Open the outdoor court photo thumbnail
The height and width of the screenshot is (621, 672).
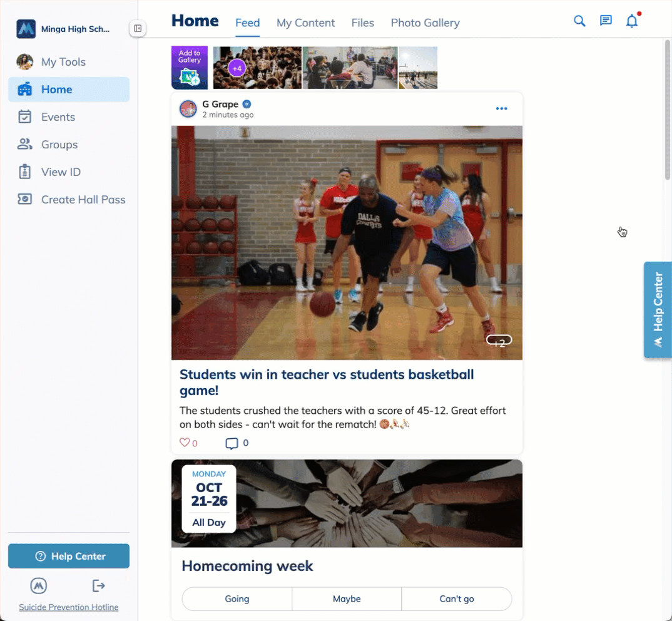click(x=418, y=68)
